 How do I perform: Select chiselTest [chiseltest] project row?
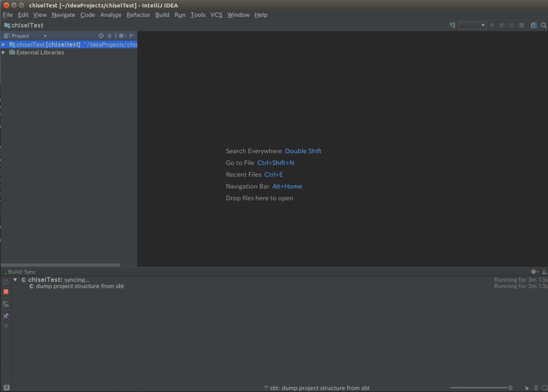(x=69, y=45)
